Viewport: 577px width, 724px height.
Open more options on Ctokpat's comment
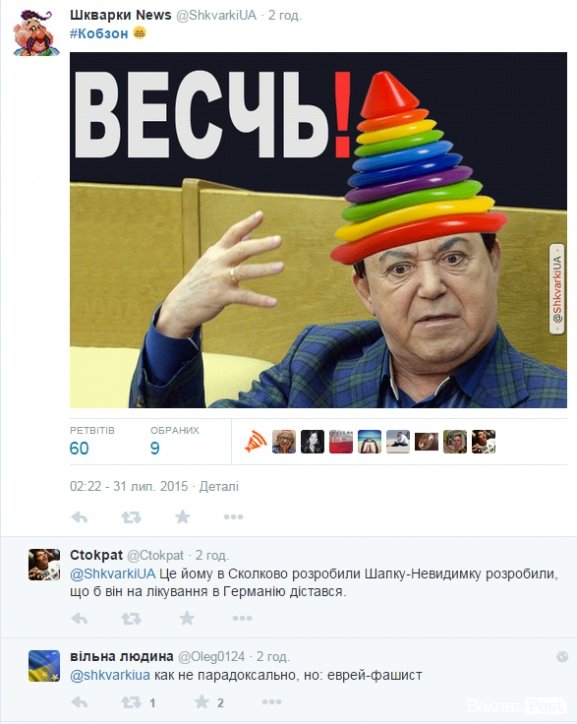[242, 618]
